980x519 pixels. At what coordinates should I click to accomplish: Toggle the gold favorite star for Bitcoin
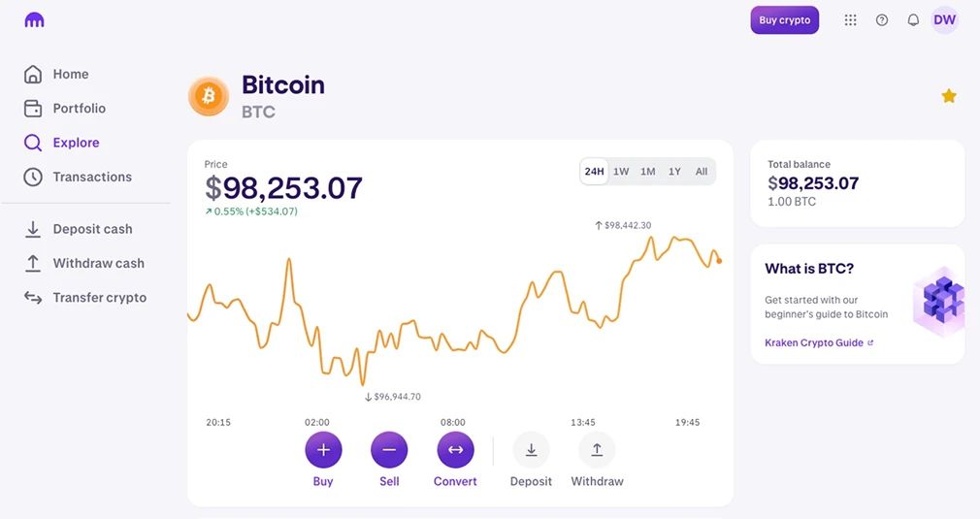[949, 96]
